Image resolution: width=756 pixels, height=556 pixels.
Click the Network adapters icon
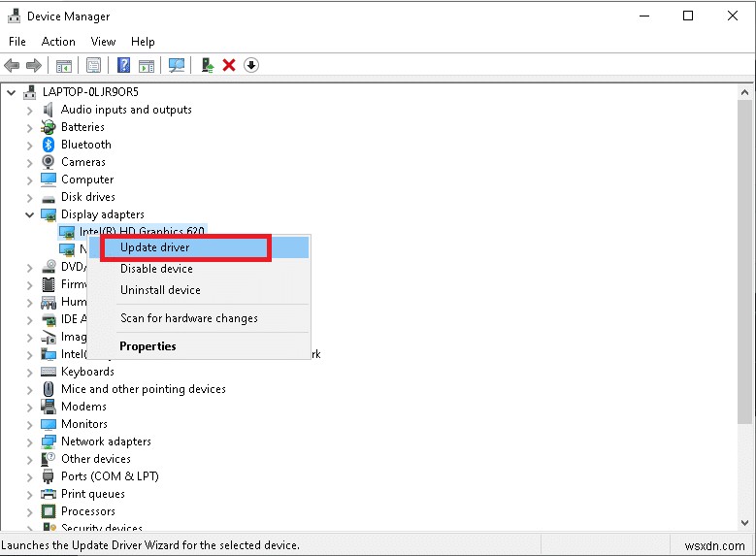[49, 442]
